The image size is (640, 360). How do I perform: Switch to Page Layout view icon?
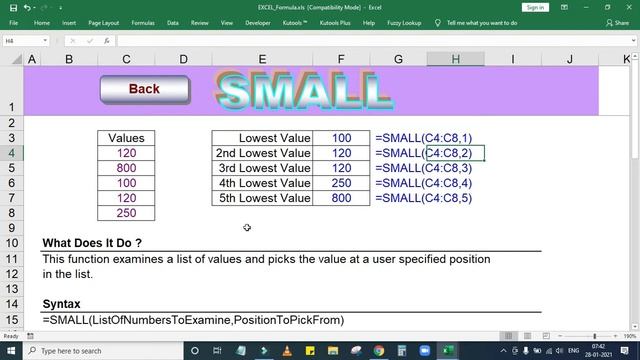pos(527,336)
